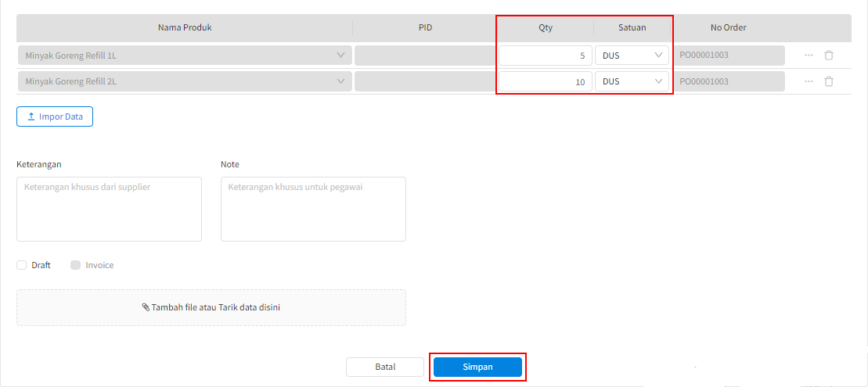
Task: Click the Qty field showing 5
Action: point(546,56)
